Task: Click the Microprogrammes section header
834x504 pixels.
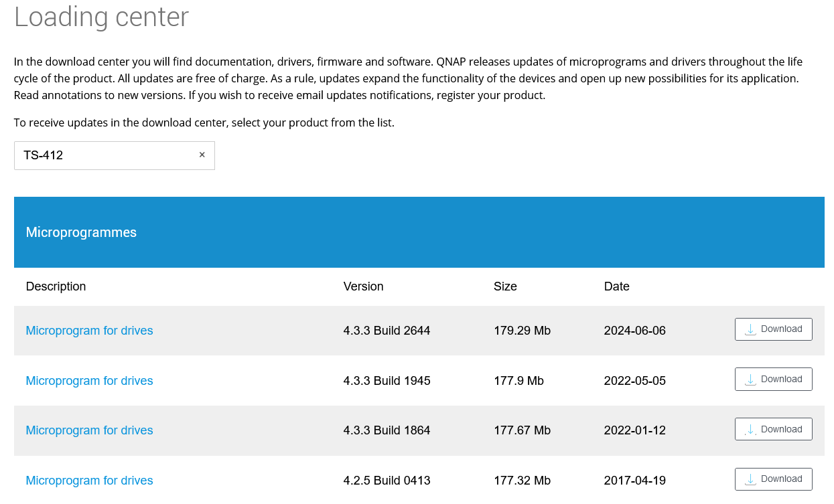Action: pos(419,232)
